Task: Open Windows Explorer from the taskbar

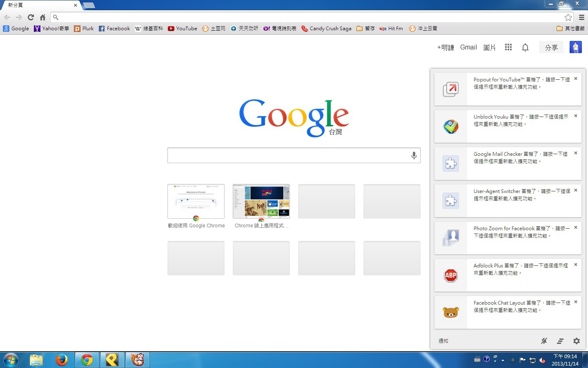Action: (36, 360)
